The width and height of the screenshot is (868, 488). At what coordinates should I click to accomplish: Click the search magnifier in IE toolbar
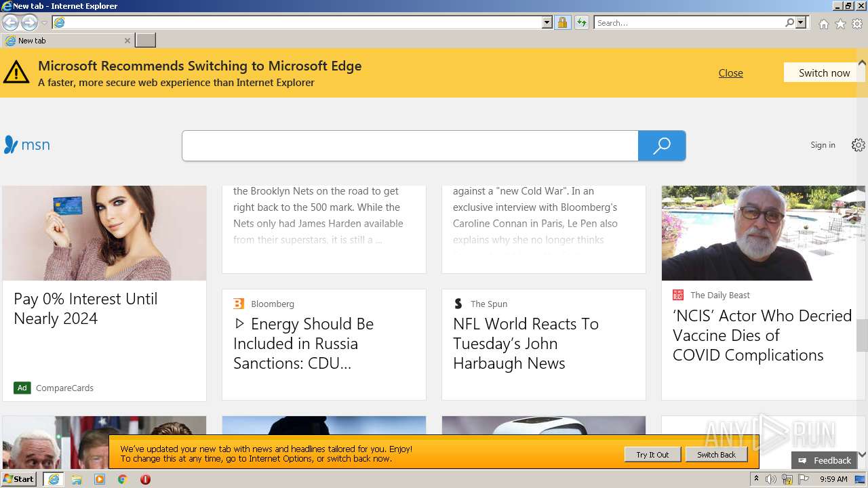tap(789, 22)
